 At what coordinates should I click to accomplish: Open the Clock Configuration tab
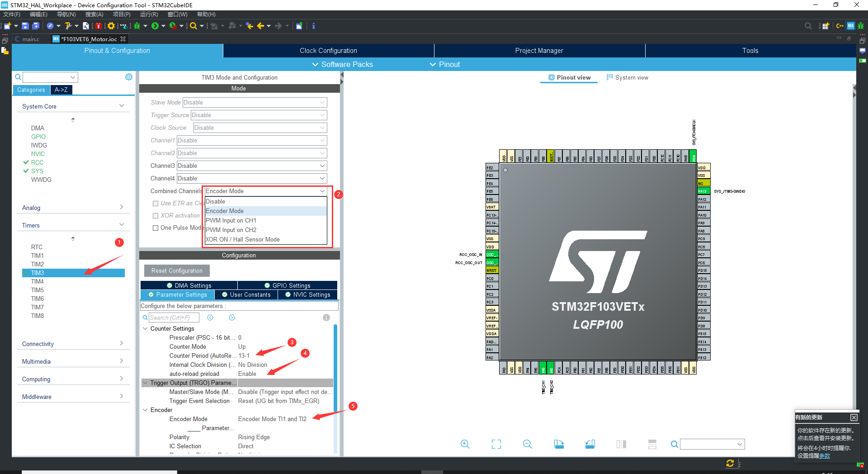(328, 51)
